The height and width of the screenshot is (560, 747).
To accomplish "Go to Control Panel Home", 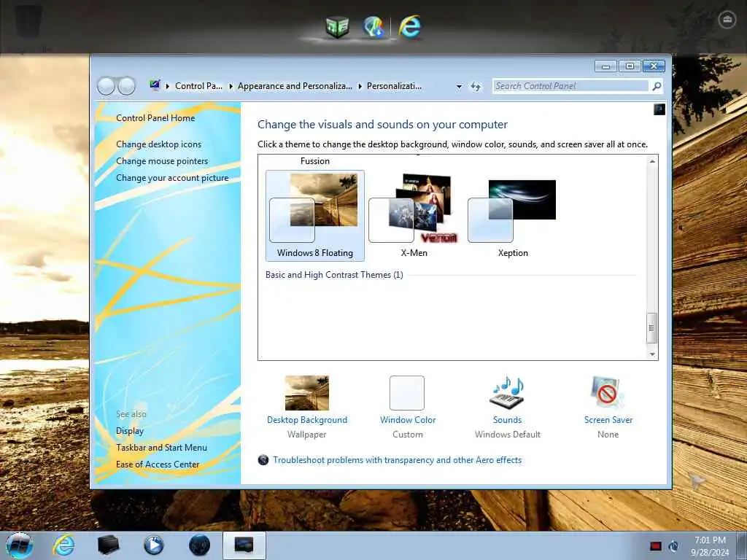I will [x=155, y=118].
